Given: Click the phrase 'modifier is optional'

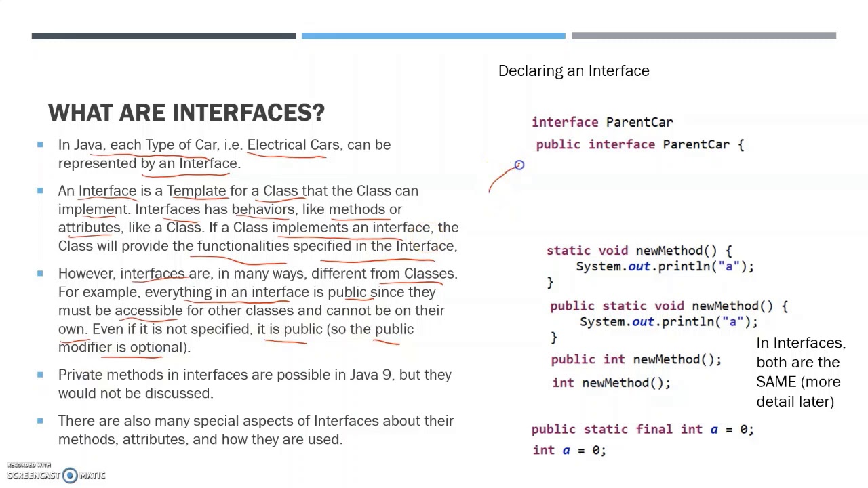Looking at the screenshot, I should coord(121,347).
